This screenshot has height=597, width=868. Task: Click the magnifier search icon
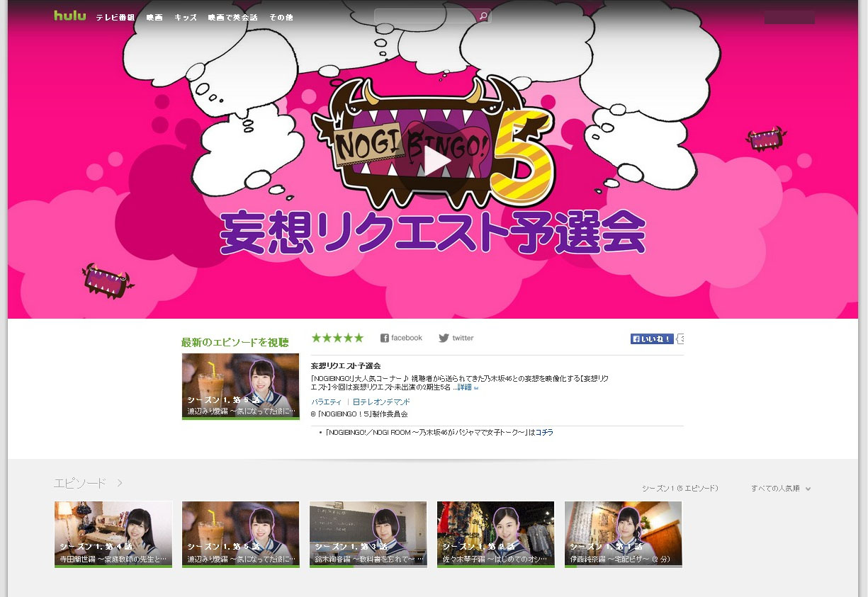coord(483,16)
